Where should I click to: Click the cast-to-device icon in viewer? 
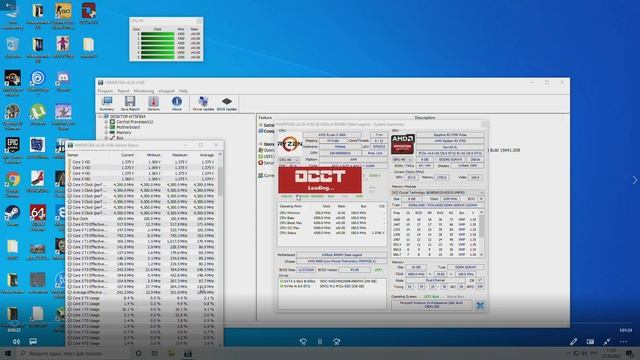[590, 342]
